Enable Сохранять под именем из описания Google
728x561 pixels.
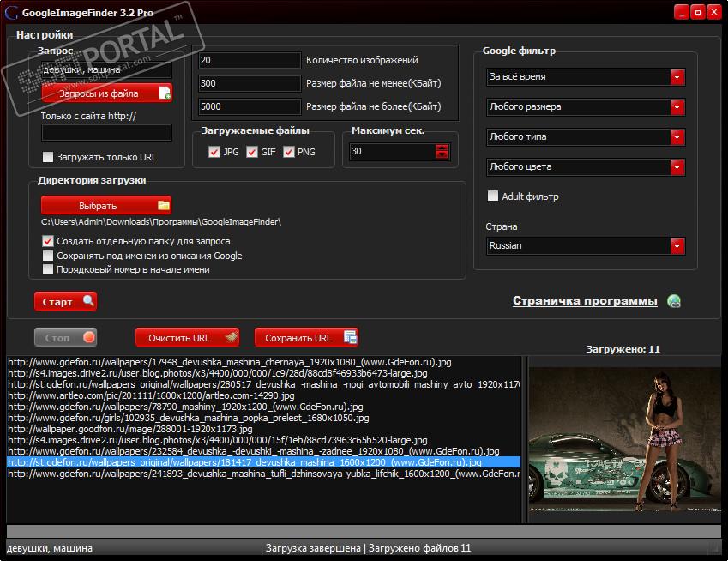coord(48,256)
